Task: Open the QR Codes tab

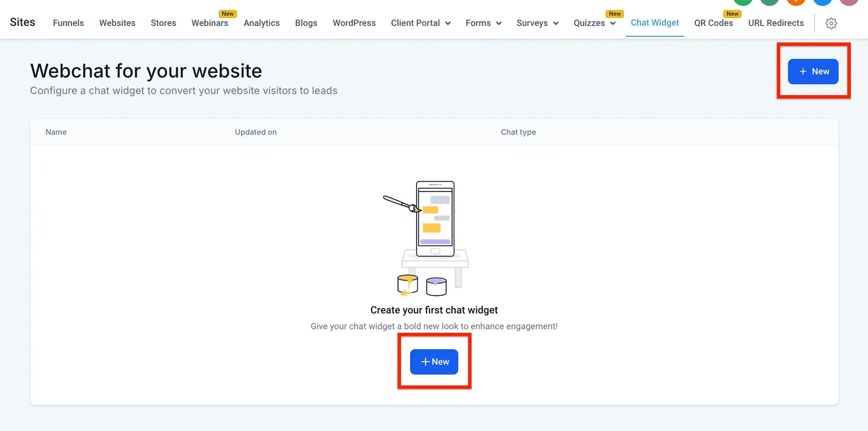Action: [x=713, y=23]
